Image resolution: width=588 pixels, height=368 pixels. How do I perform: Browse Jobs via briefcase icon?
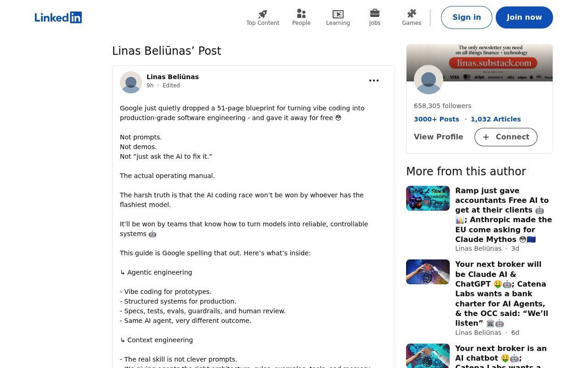375,13
